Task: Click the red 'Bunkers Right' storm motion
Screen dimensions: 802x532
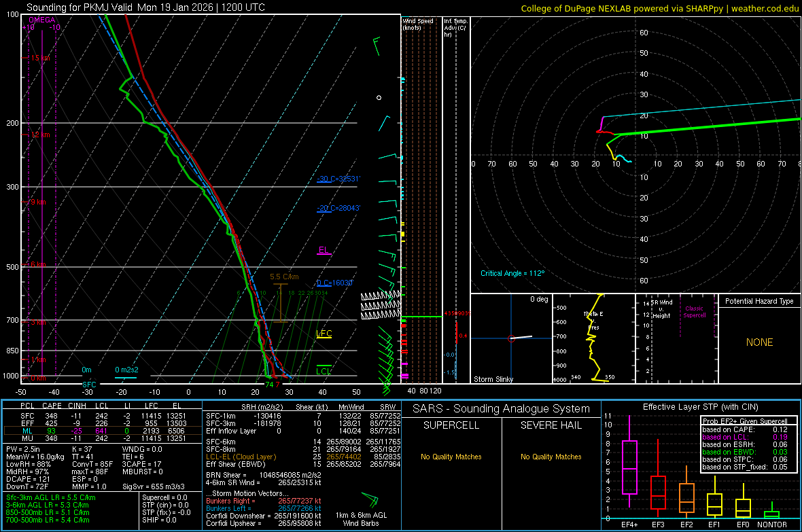Action: tap(264, 501)
